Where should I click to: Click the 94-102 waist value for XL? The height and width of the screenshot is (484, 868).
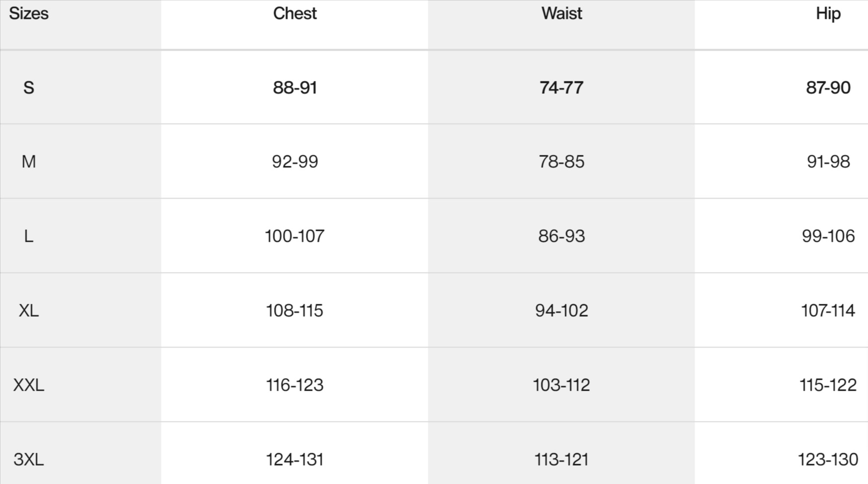[x=561, y=311]
